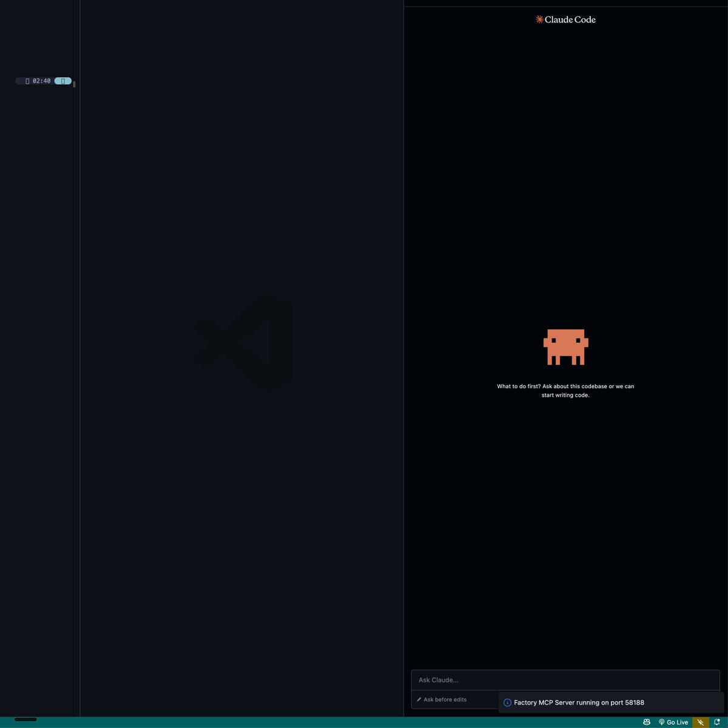Click Go Live in the status bar

point(673,722)
